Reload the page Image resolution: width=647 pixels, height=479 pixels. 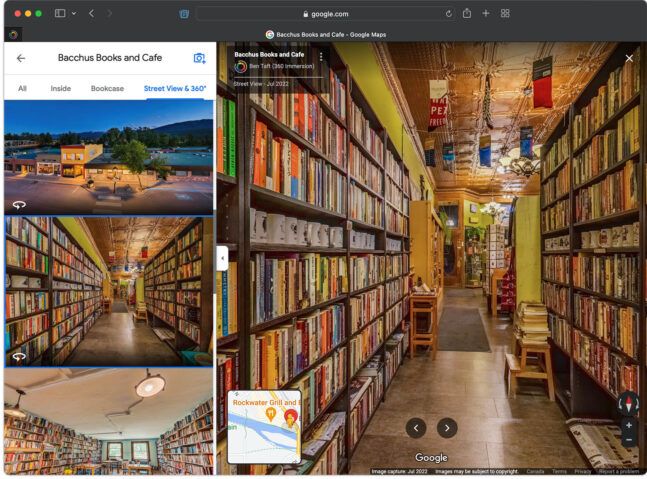(x=449, y=14)
